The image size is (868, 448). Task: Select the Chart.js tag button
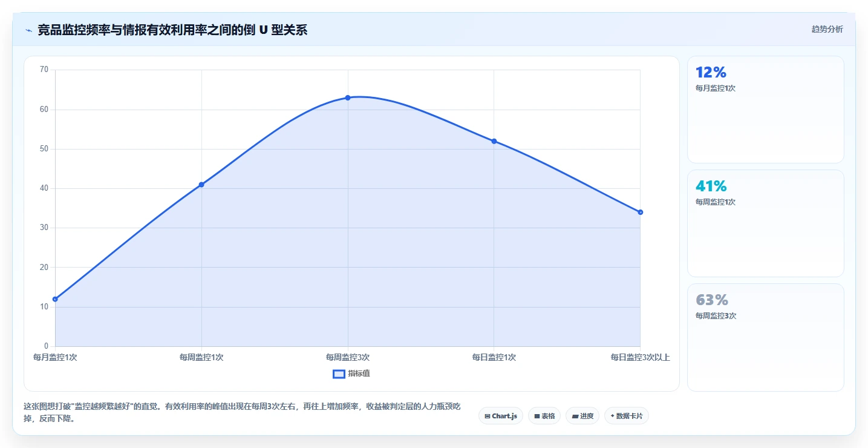point(501,416)
